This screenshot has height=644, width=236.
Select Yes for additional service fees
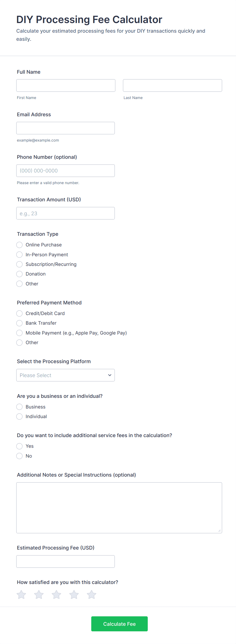[x=20, y=446]
